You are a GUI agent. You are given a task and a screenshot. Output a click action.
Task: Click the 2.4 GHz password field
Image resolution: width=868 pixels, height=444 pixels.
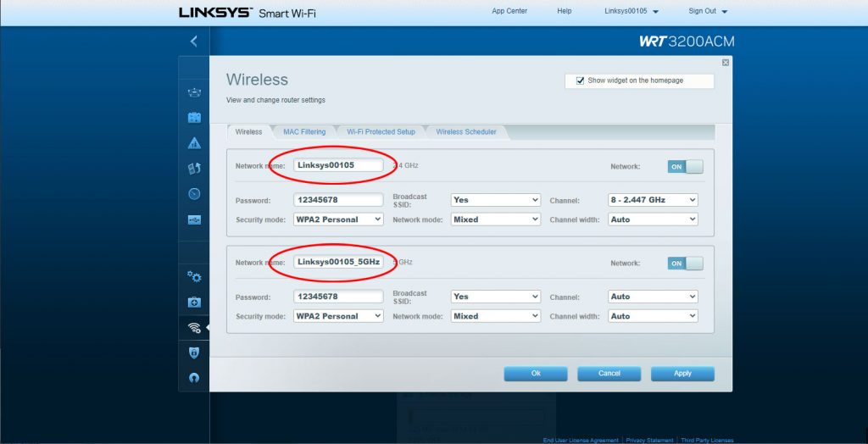(x=338, y=200)
